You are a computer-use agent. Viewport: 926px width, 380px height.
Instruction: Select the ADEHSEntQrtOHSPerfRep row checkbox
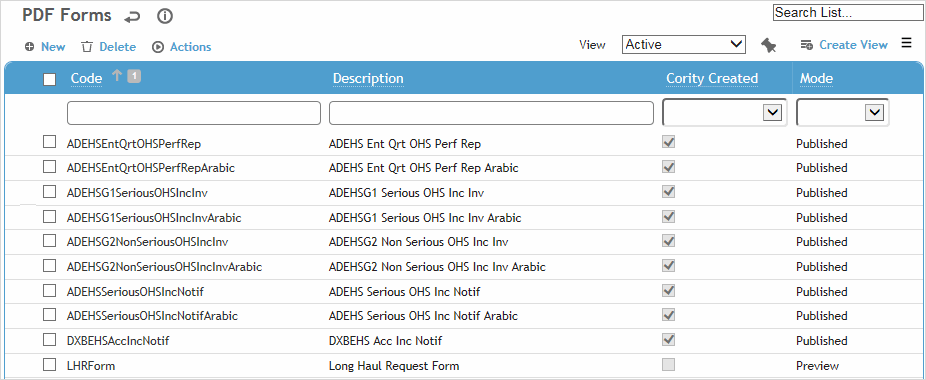coord(50,142)
